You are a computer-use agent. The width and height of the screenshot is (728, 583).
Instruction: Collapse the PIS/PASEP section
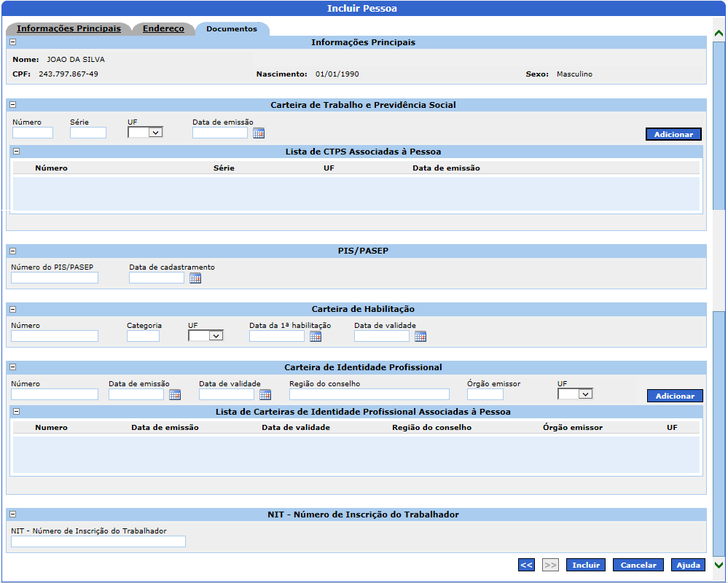tap(12, 251)
